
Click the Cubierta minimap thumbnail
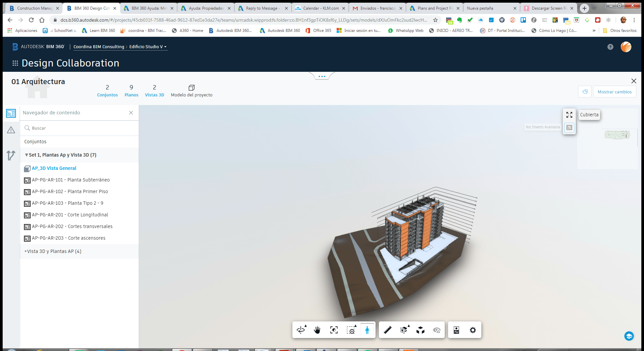tap(617, 135)
